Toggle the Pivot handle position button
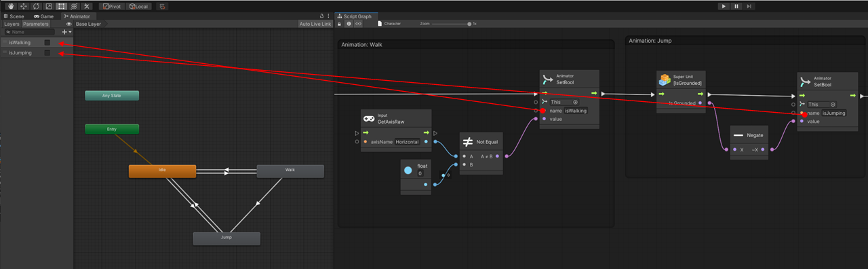Image resolution: width=868 pixels, height=269 pixels. tap(111, 6)
